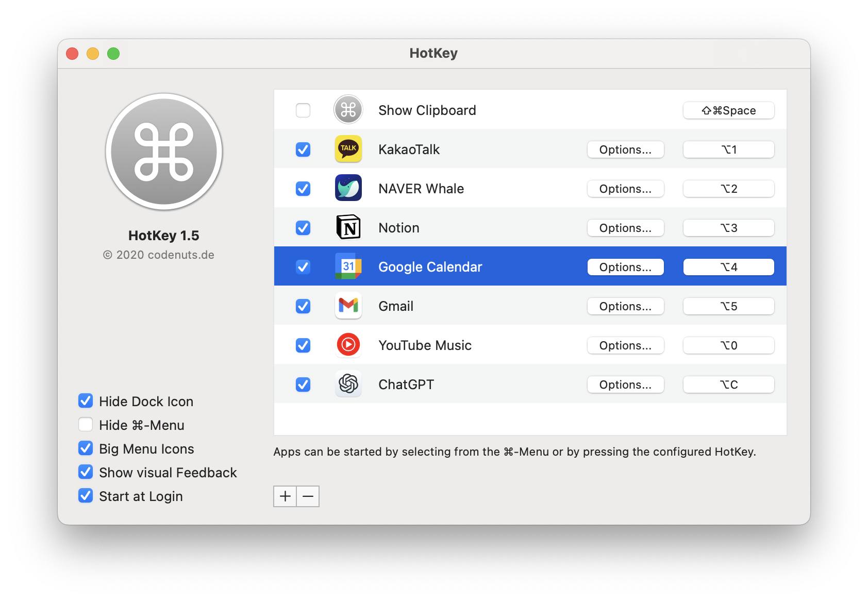Add a new app with plus button
Screen dimensions: 868x601
[x=285, y=496]
